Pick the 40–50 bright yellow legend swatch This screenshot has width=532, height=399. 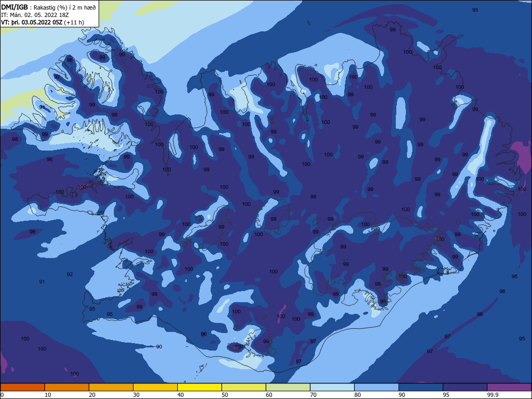pyautogui.click(x=199, y=387)
